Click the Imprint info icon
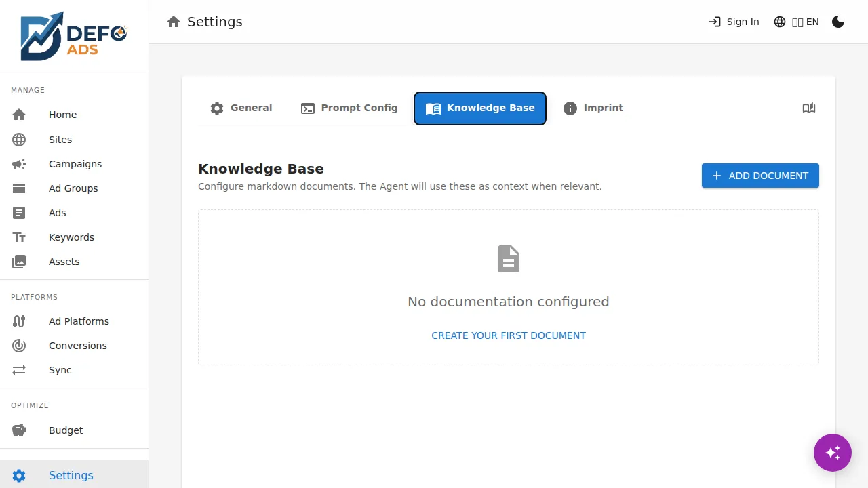868x488 pixels. pos(570,108)
